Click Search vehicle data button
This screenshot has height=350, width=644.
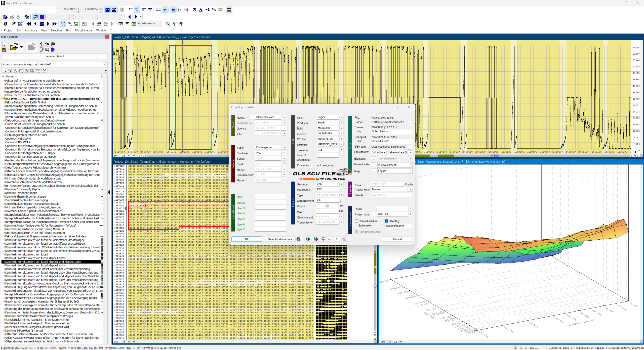point(280,239)
